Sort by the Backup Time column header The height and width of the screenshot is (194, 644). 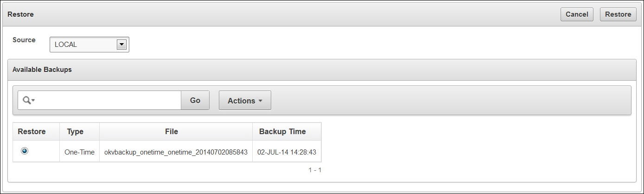coord(282,131)
